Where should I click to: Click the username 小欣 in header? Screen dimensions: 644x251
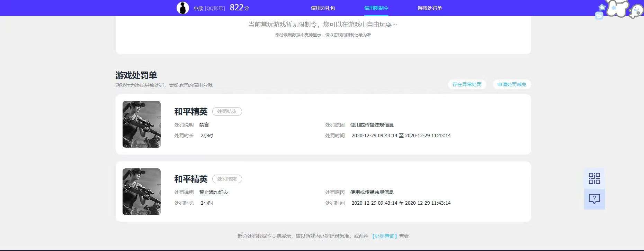click(198, 8)
